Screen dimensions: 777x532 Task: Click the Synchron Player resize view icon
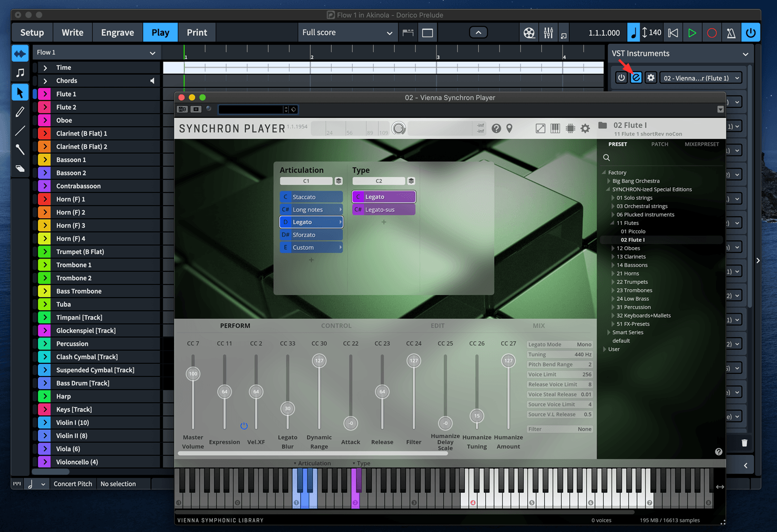coord(540,128)
